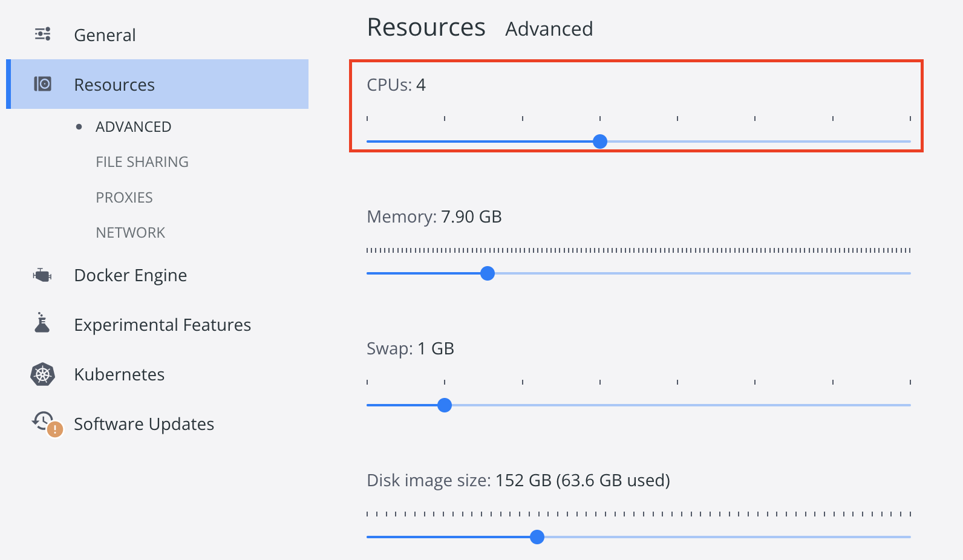This screenshot has width=963, height=560.
Task: Click the Docker Engine whale icon
Action: pyautogui.click(x=42, y=275)
